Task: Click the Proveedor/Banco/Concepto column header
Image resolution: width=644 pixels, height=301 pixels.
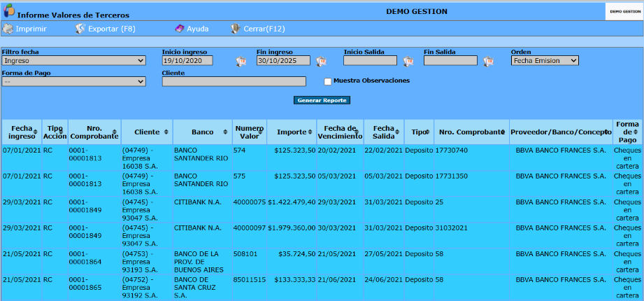Action: (x=561, y=132)
